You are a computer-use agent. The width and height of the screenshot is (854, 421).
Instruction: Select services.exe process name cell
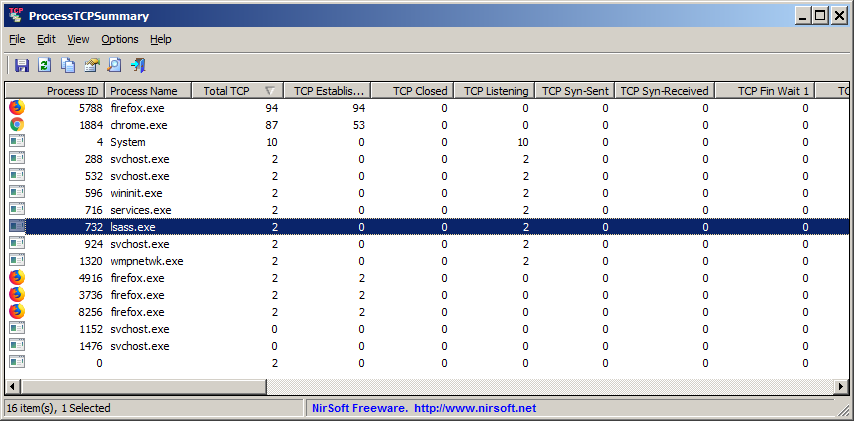(x=141, y=210)
